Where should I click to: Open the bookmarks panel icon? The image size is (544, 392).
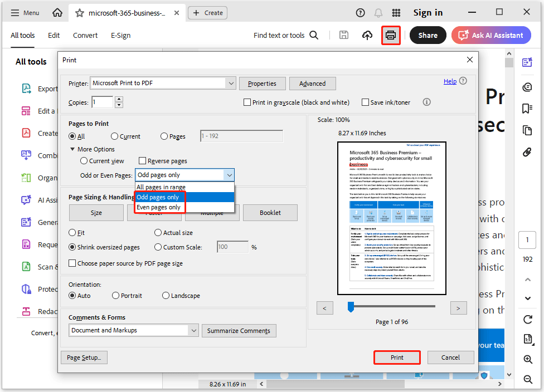click(527, 109)
